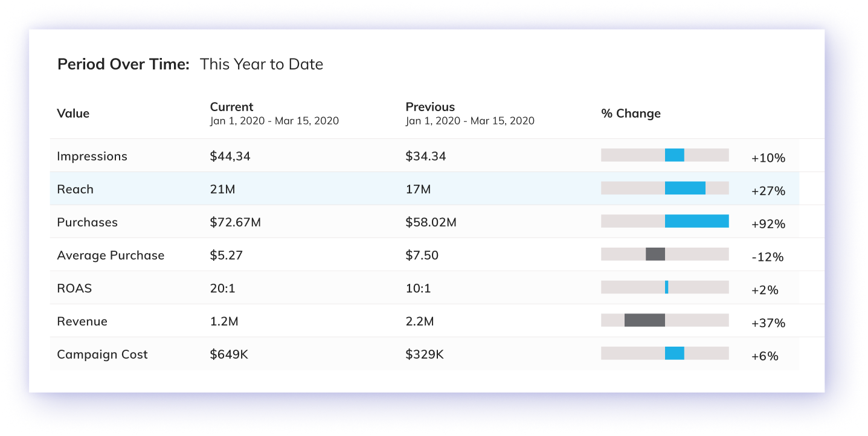This screenshot has height=436, width=868.
Task: Click the Average Purchase gray change bar
Action: [x=655, y=254]
